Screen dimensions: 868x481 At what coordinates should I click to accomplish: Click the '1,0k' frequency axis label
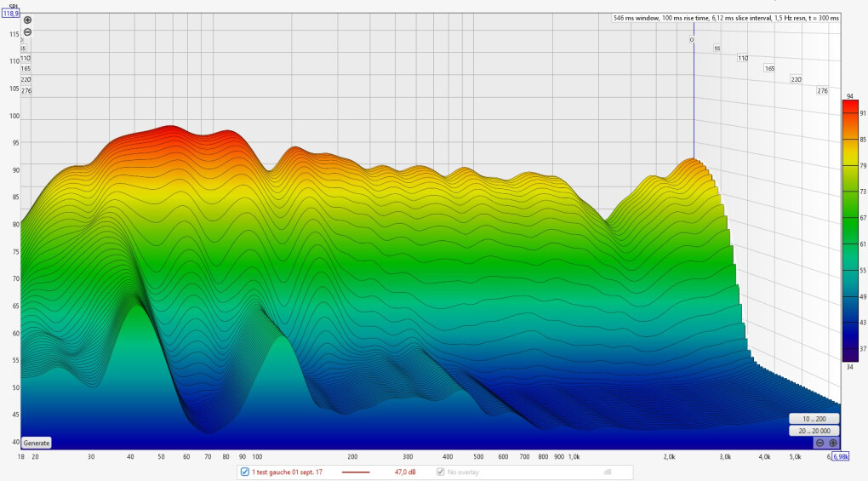tap(574, 457)
